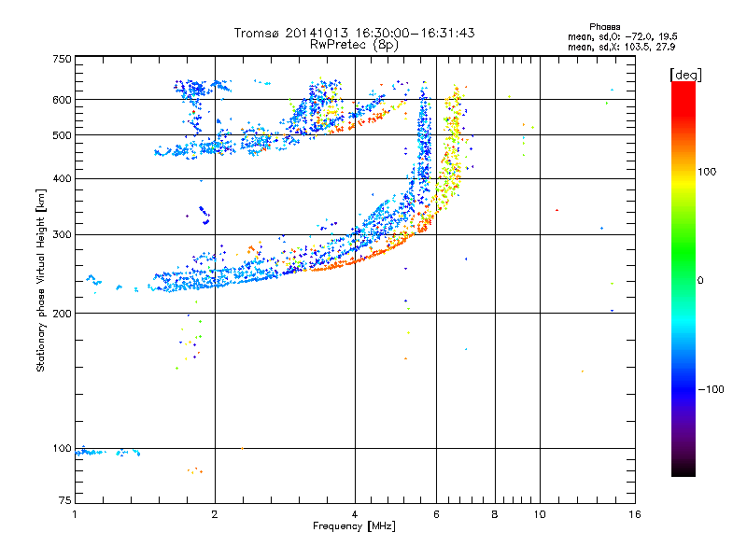
Task: Click the x-axis tick label '8'
Action: click(x=495, y=514)
